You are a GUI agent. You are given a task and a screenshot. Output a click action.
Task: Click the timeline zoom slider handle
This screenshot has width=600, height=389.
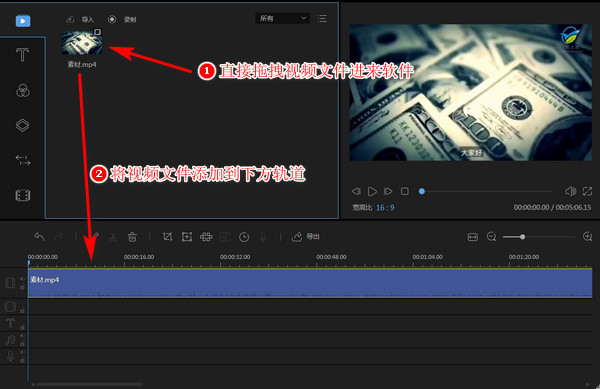[x=522, y=237]
